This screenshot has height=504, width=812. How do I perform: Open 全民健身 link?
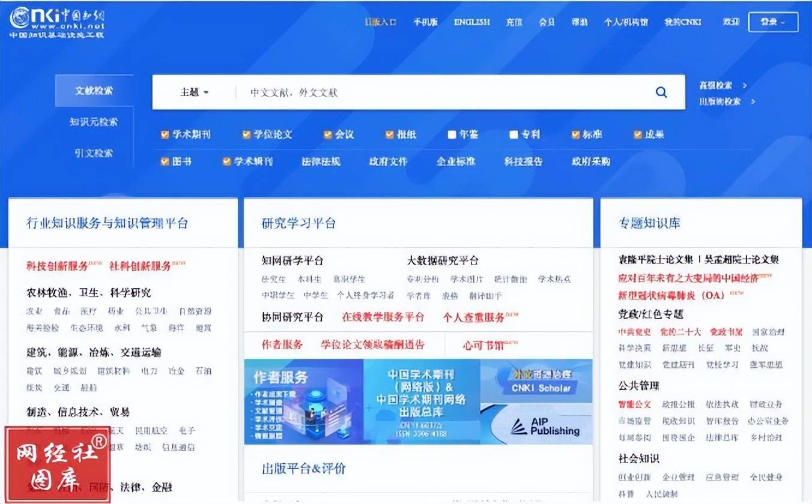click(x=766, y=478)
